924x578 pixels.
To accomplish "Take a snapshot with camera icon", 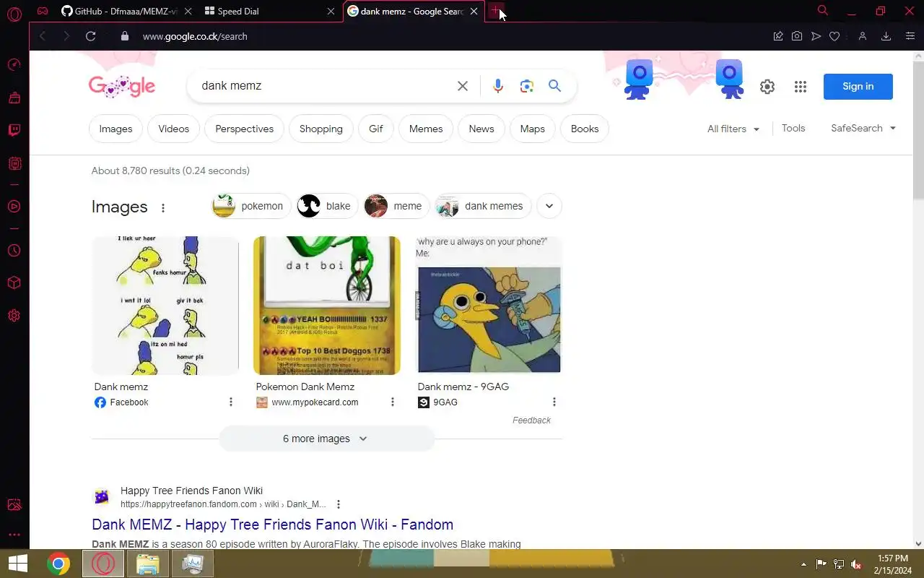I will 797,36.
